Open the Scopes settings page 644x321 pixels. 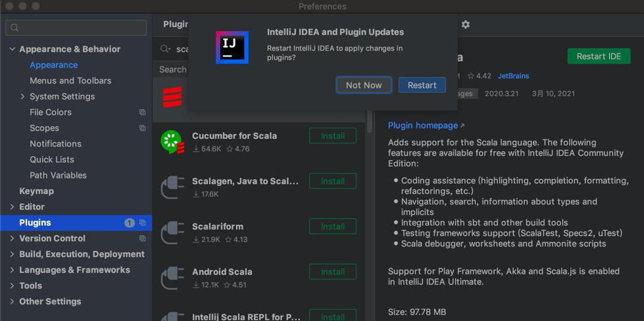pyautogui.click(x=44, y=128)
